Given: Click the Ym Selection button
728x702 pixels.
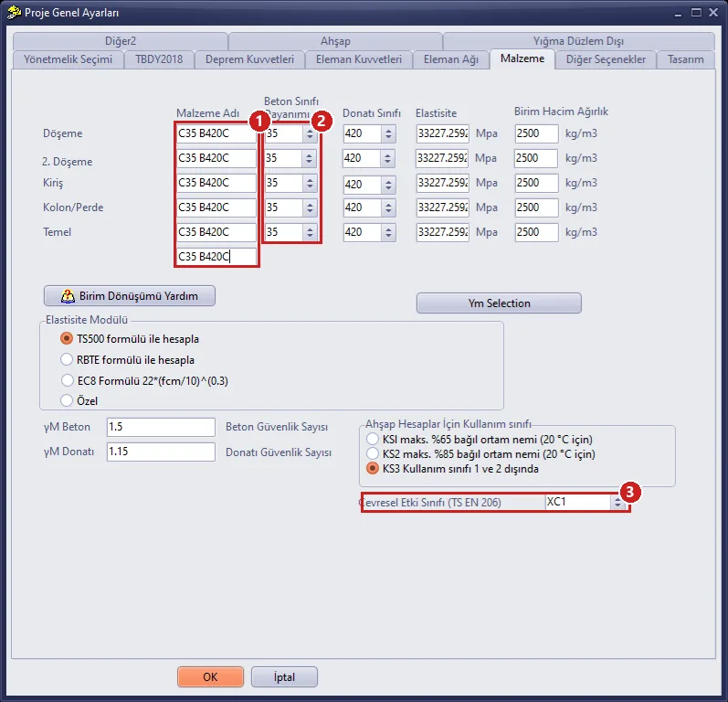Looking at the screenshot, I should click(499, 303).
